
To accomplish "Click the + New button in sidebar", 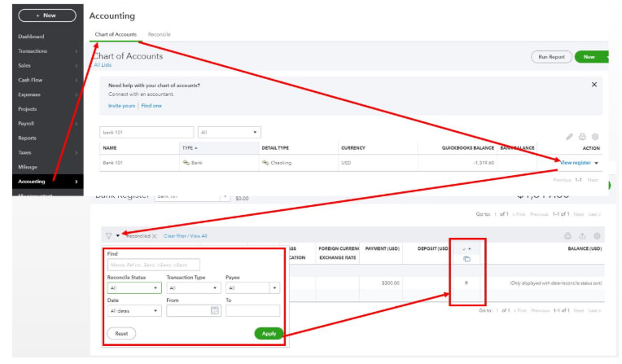I will [x=47, y=15].
